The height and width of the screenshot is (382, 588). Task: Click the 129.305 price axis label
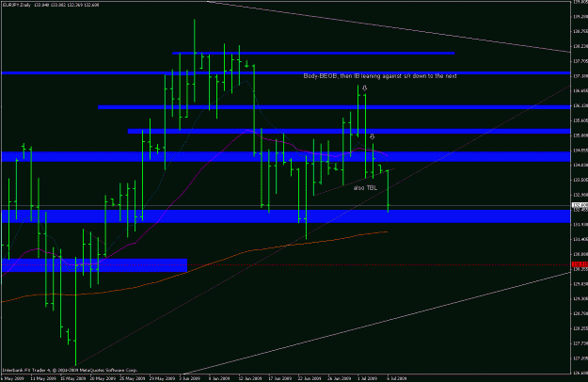pos(580,299)
